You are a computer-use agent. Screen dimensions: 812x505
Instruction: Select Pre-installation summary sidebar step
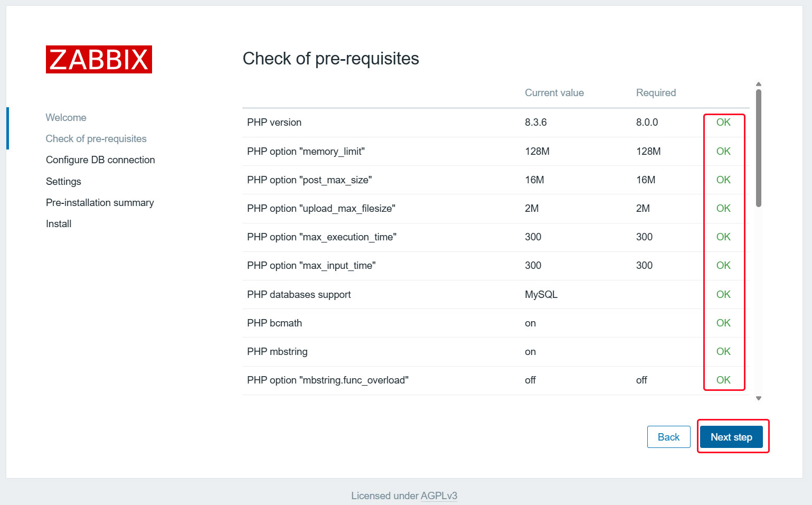(100, 202)
